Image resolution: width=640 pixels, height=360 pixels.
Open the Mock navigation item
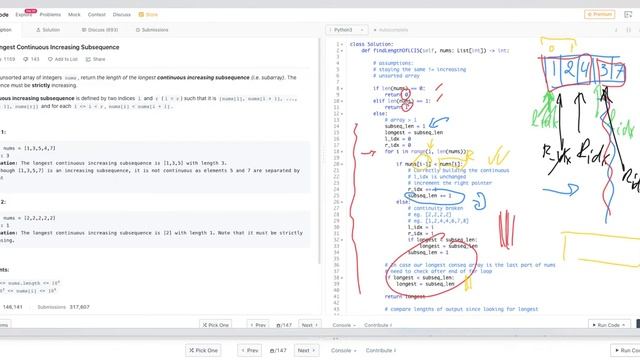pos(74,14)
